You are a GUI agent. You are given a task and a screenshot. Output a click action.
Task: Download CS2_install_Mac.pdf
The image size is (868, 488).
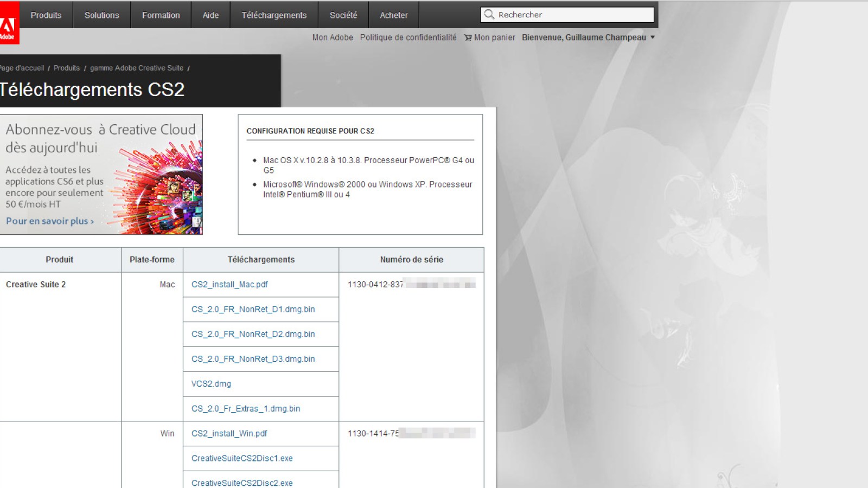[x=229, y=284]
